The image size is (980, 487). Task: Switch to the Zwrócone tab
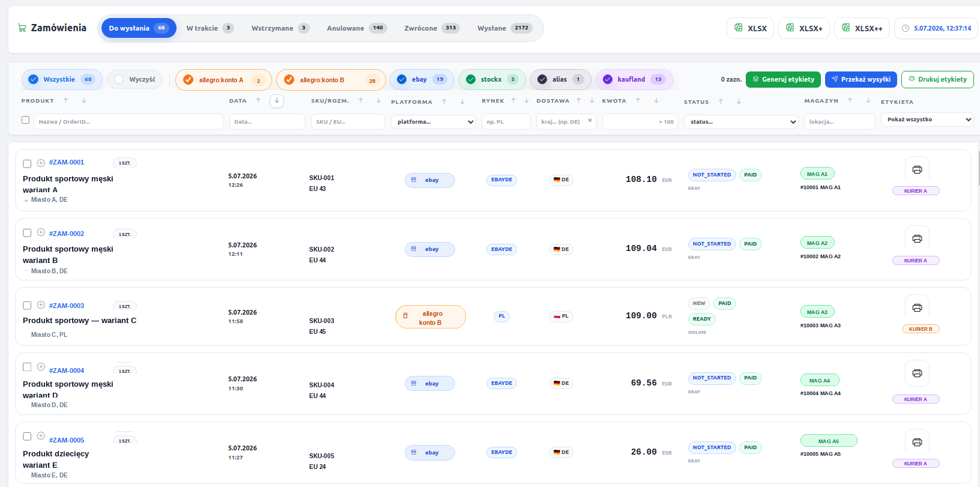coord(432,28)
